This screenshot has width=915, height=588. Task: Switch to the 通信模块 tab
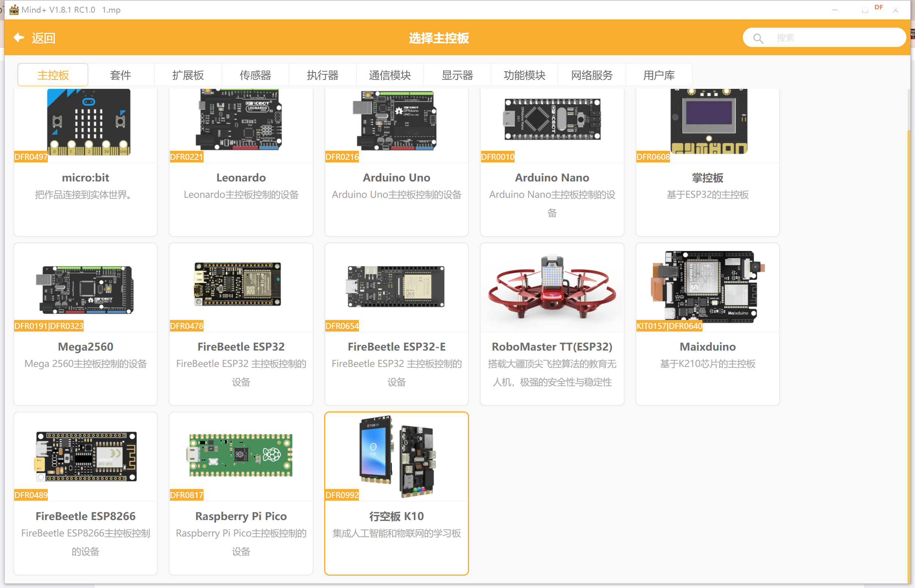point(390,75)
